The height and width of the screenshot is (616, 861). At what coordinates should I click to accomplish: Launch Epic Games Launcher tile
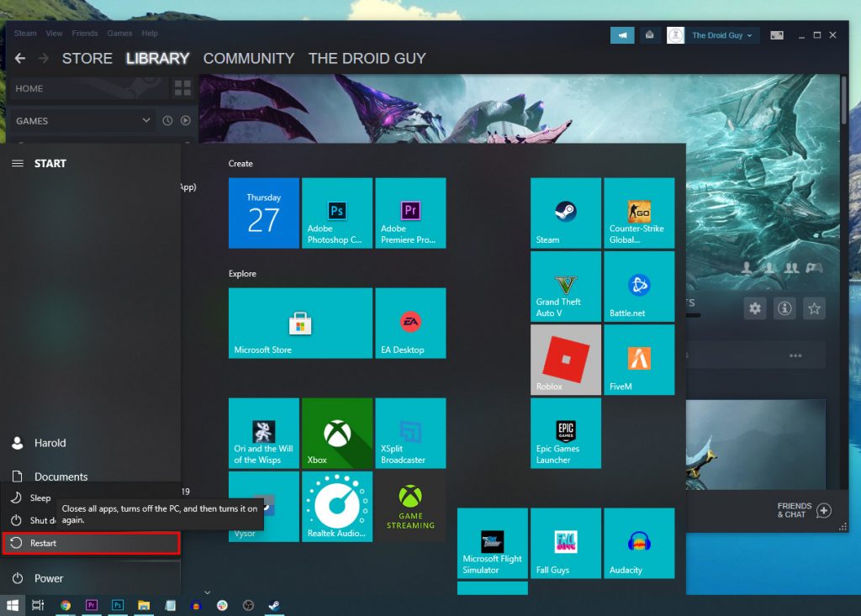point(566,433)
